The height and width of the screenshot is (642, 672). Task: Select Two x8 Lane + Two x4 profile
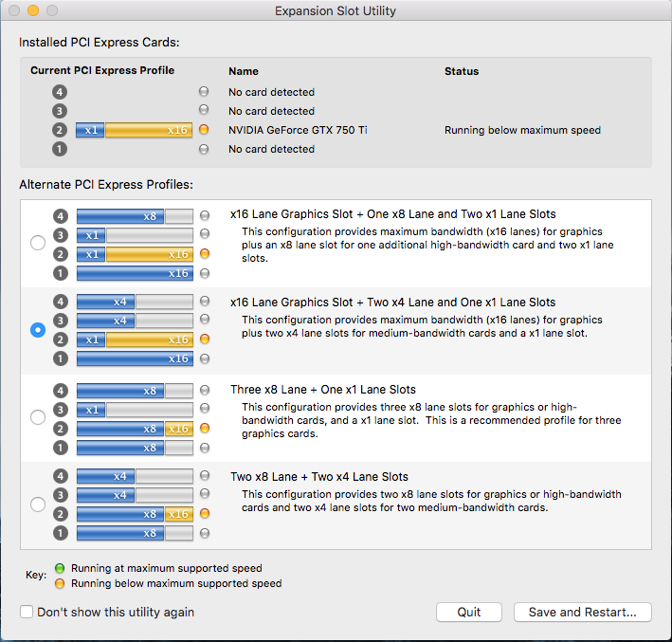pos(38,504)
